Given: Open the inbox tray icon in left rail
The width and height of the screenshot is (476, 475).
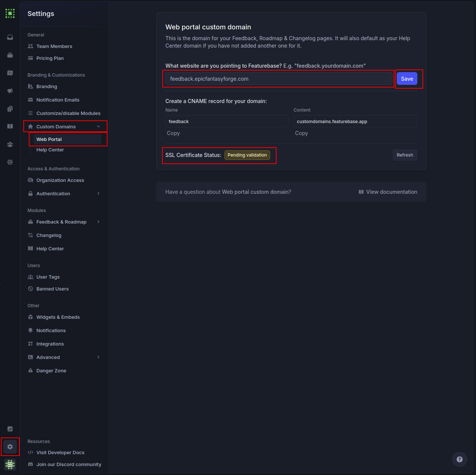Looking at the screenshot, I should click(10, 37).
